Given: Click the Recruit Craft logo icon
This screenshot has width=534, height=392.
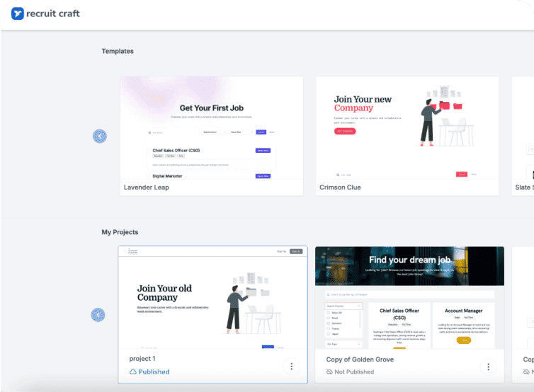Looking at the screenshot, I should click(x=18, y=13).
